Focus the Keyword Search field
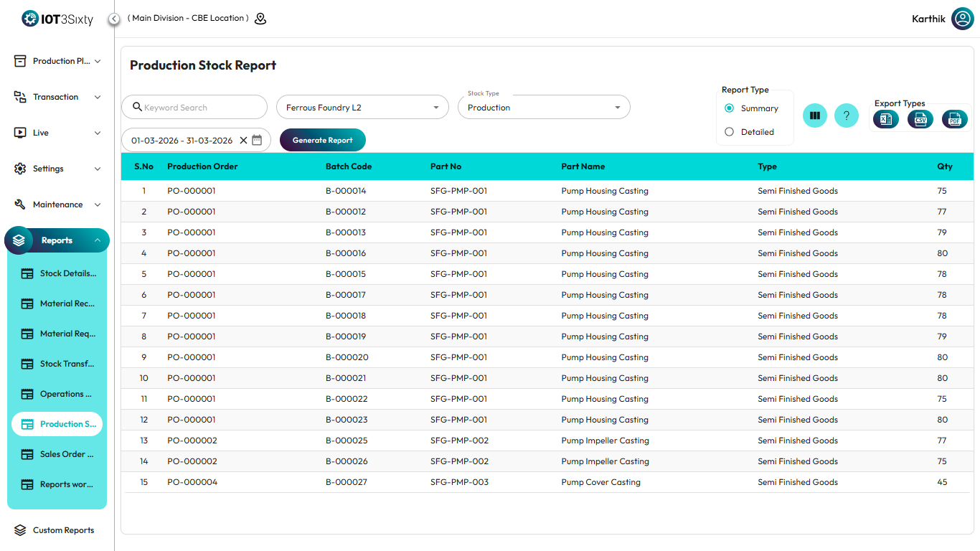This screenshot has width=980, height=551. coord(201,108)
